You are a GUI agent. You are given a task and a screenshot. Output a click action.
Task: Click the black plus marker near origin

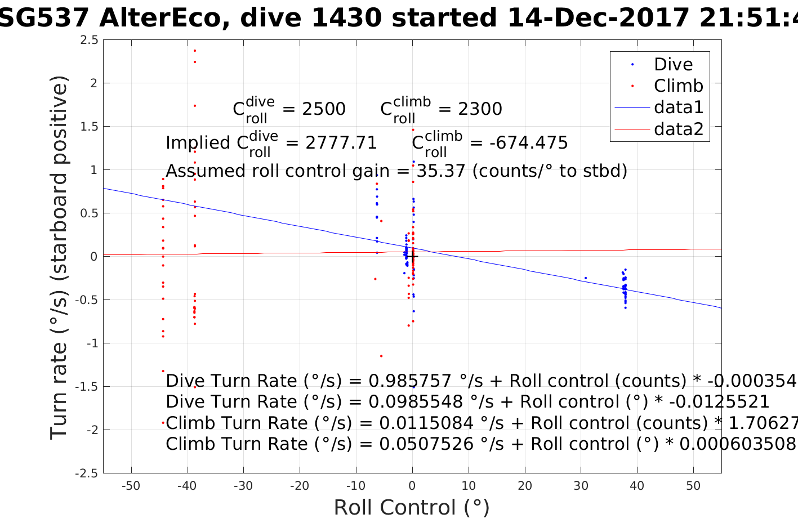click(412, 257)
